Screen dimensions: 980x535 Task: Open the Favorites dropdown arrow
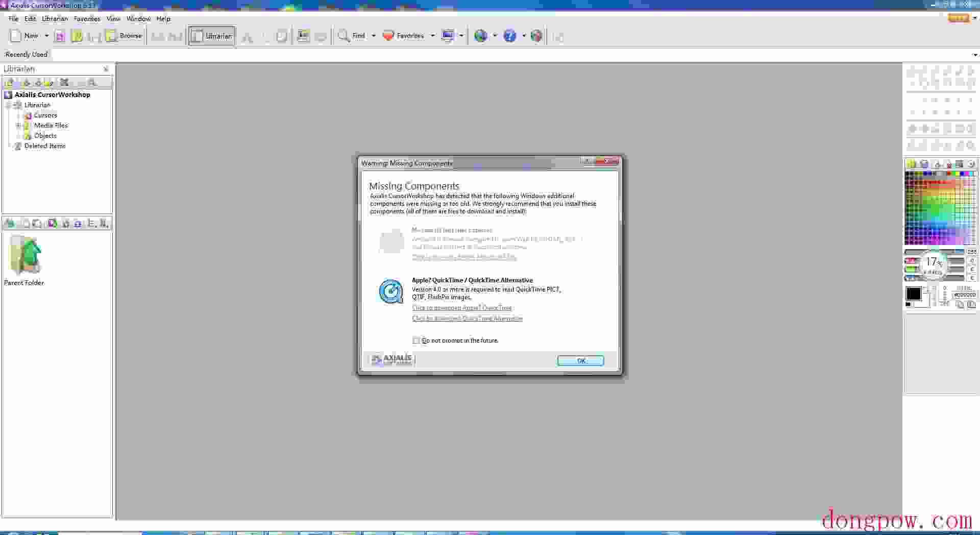click(x=433, y=36)
